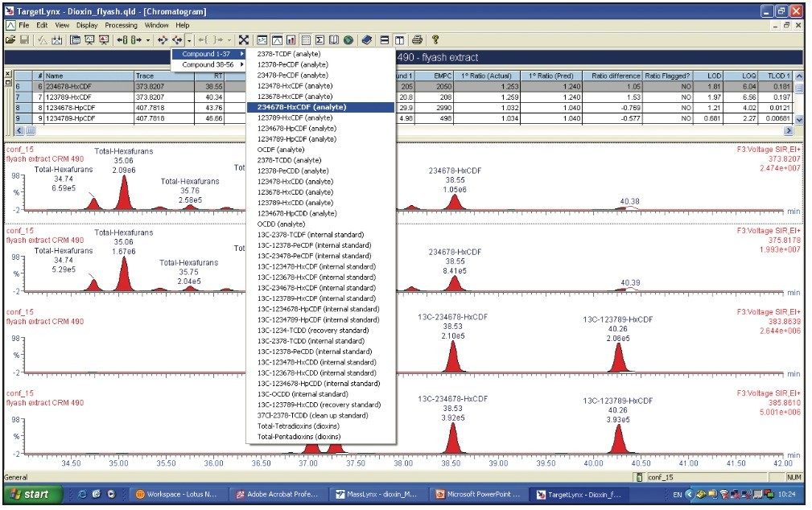Open TargetLynx from the Windows taskbar
Screen dimensions: 812x510
pos(583,494)
